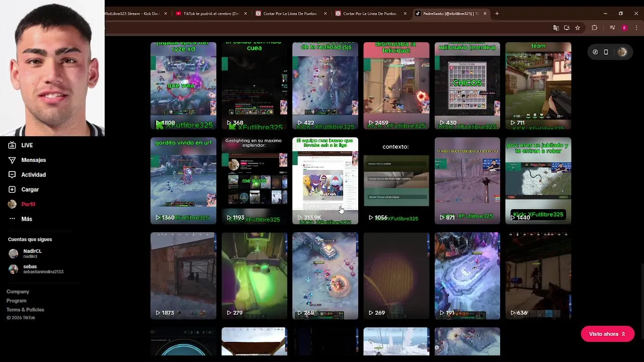This screenshot has height=362, width=644.
Task: Play the video with 191 views
Action: point(467,276)
